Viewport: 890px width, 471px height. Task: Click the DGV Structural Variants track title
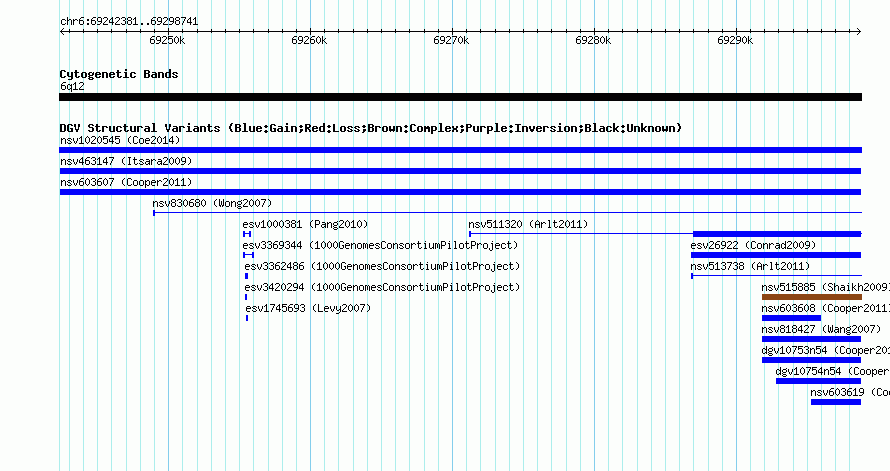(371, 128)
